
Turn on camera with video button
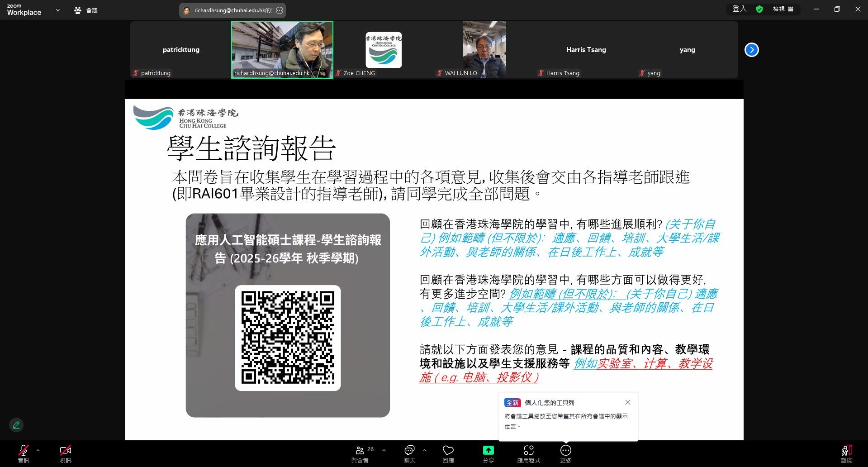(x=66, y=453)
